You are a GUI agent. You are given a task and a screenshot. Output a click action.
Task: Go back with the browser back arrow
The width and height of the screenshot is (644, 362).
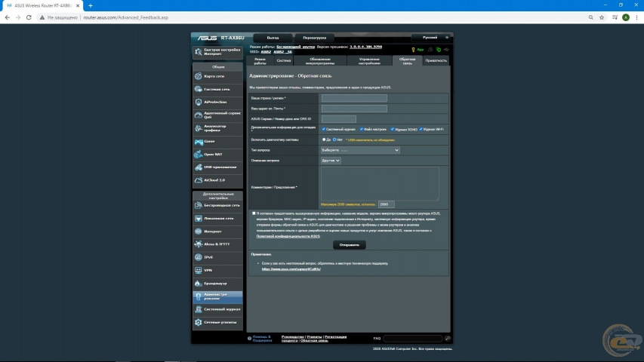[7, 17]
